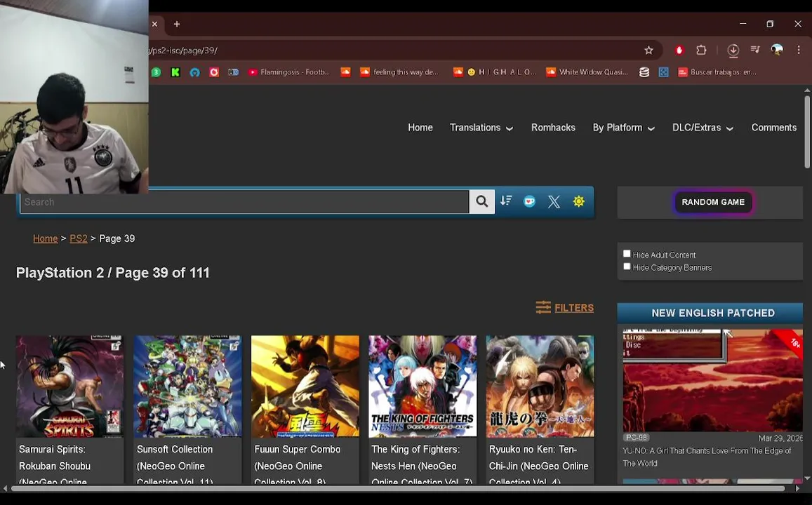The height and width of the screenshot is (505, 812).
Task: Open the Extensions puzzle icon
Action: 701,50
